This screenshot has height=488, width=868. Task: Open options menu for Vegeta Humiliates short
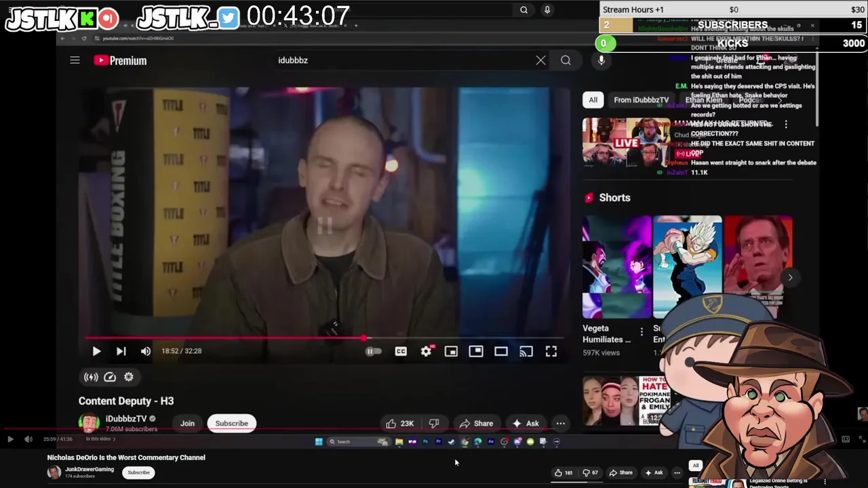tap(642, 332)
